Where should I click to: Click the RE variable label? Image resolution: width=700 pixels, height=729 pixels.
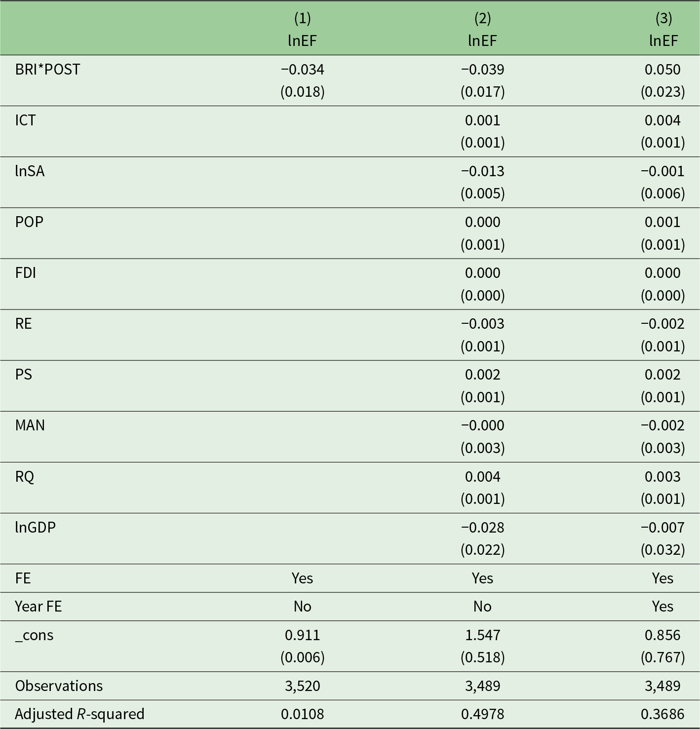23,324
